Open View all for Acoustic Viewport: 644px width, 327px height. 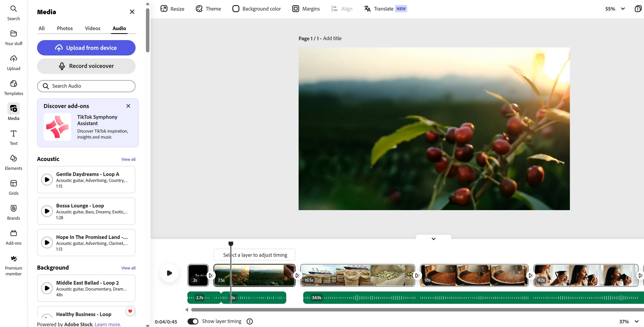(128, 159)
